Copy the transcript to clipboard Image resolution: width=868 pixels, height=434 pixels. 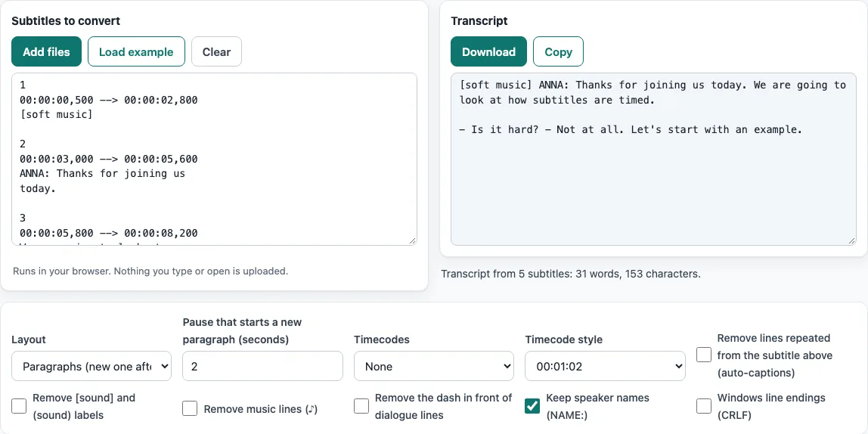[x=558, y=51]
